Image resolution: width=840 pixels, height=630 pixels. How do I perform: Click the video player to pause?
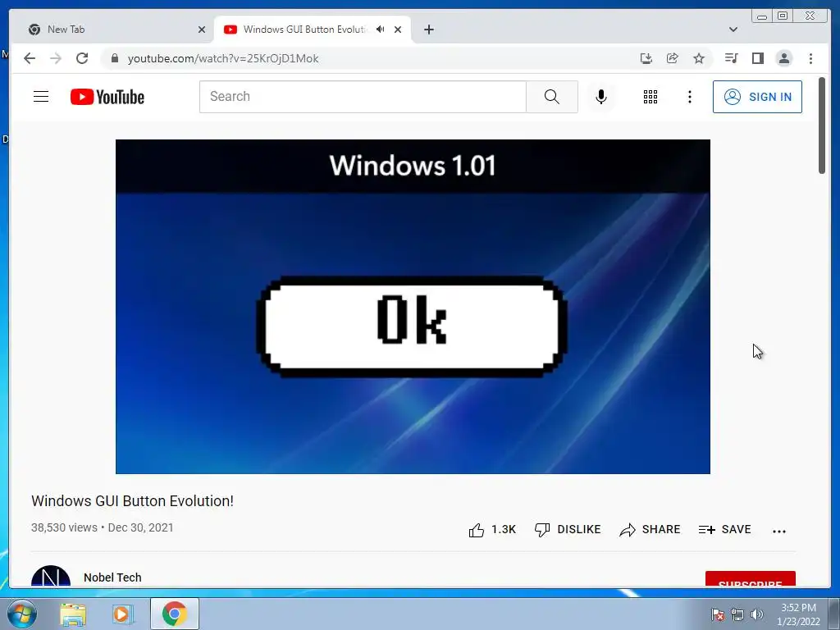coord(413,307)
